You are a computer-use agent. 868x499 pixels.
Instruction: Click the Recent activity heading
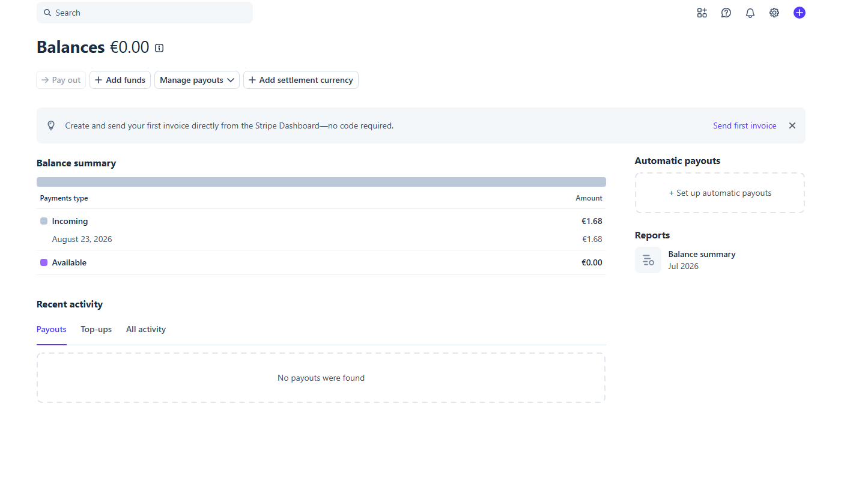point(70,304)
